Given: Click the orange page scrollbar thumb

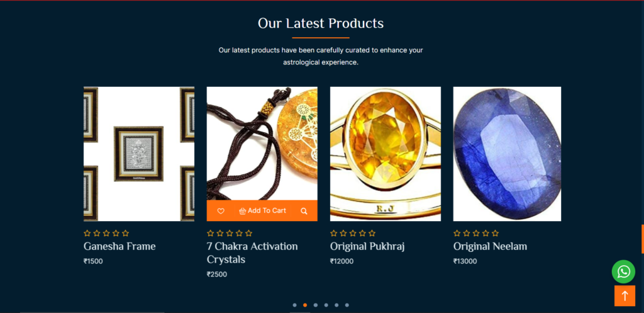Looking at the screenshot, I should (x=642, y=239).
